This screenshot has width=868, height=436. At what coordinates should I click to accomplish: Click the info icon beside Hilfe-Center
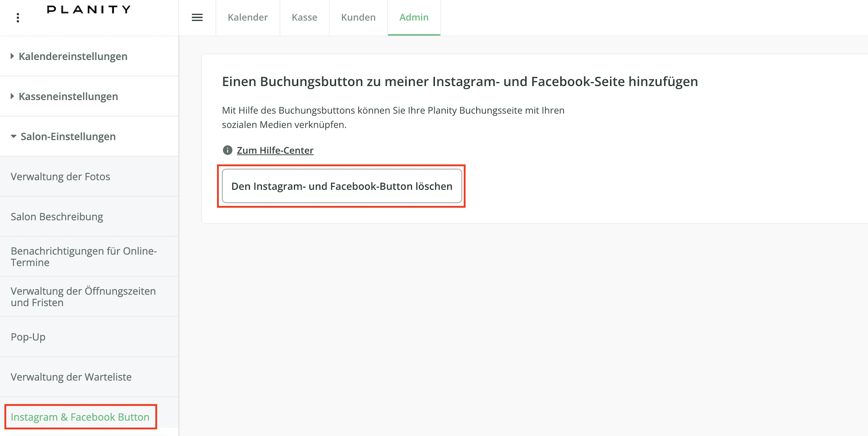pyautogui.click(x=228, y=150)
